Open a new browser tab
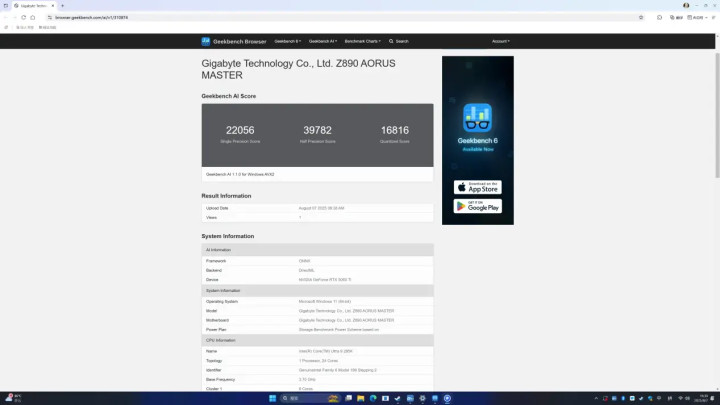This screenshot has width=720, height=405. pos(62,6)
